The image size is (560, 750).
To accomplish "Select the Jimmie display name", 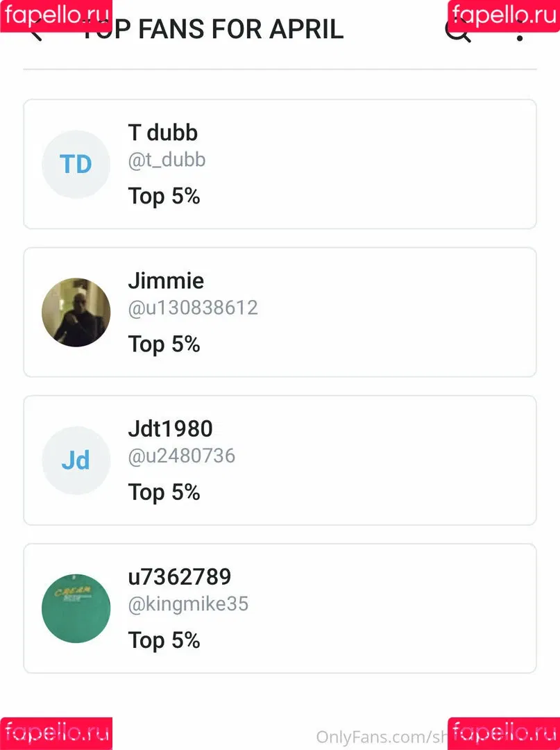I will click(166, 281).
